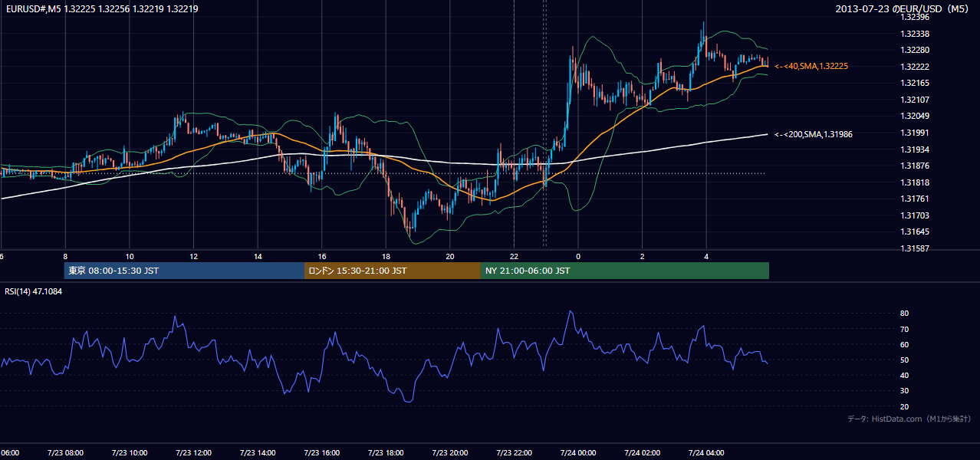Click hour tick 12 under price chart
Screen dimensions: 980x460
[194, 256]
